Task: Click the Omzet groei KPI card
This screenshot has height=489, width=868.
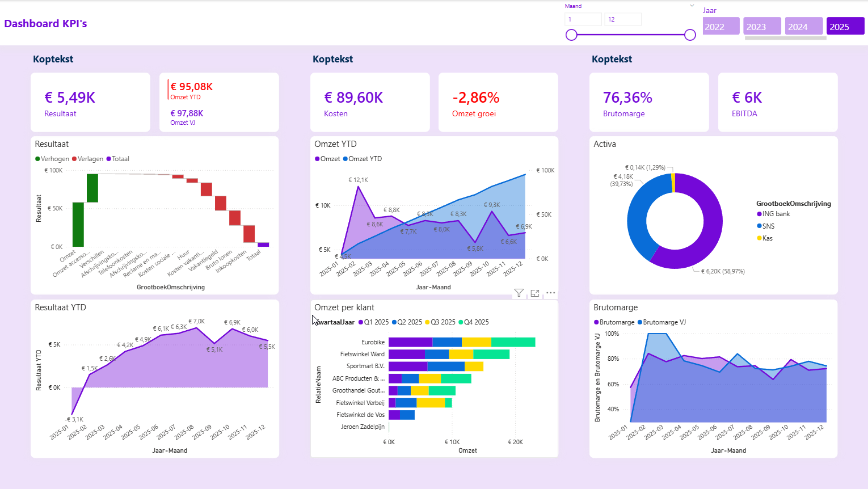Action: click(x=498, y=103)
